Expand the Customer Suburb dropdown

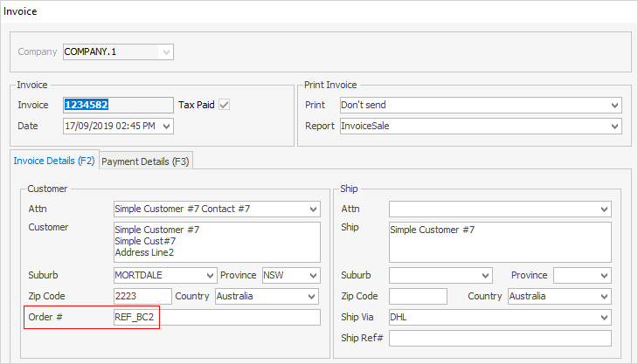tap(210, 275)
